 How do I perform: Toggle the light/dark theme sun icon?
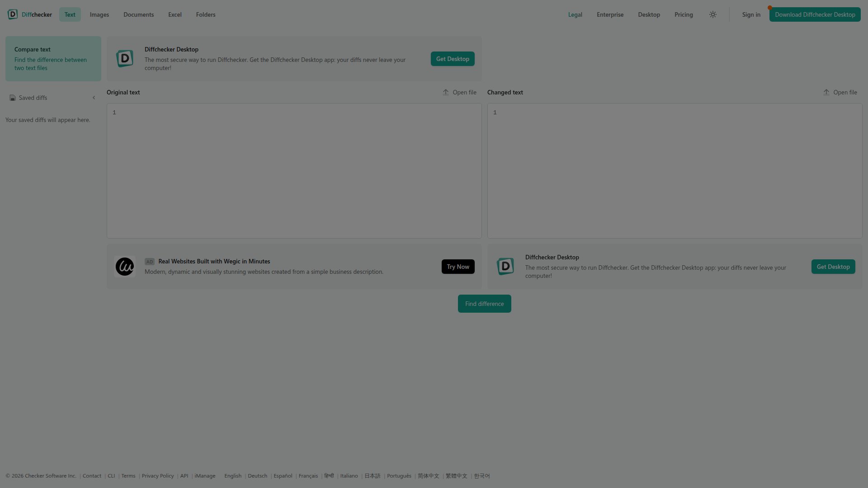pyautogui.click(x=713, y=14)
